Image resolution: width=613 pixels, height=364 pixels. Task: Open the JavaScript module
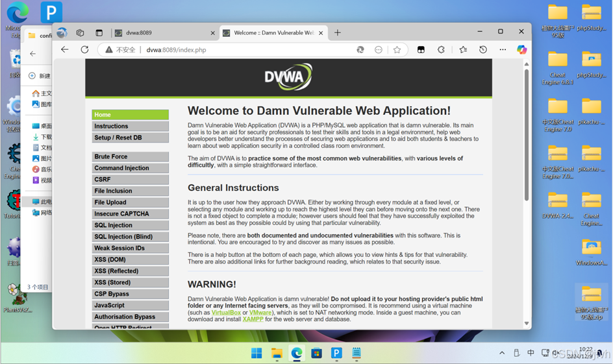(130, 306)
